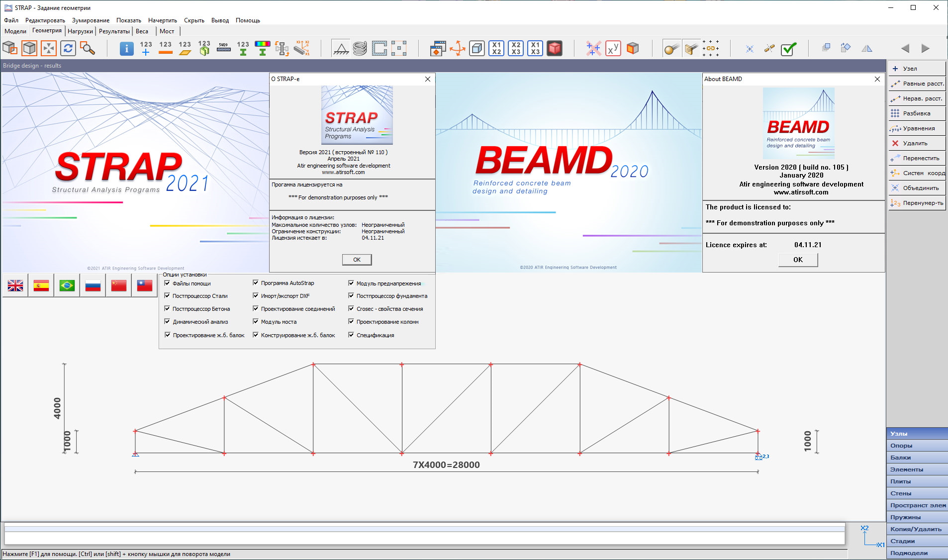The width and height of the screenshot is (948, 560).
Task: Click the 'Объединить' side panel button
Action: (917, 188)
